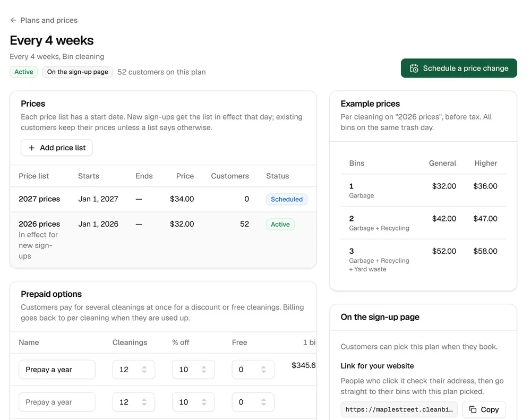Click the plus icon on Add price list
531x420 pixels.
[x=31, y=148]
